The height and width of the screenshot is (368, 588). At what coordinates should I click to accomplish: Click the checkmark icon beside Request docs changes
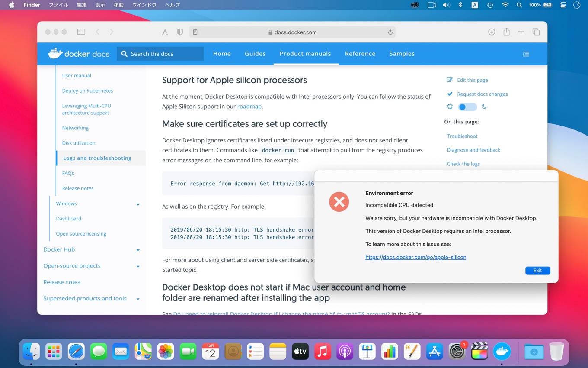point(450,94)
